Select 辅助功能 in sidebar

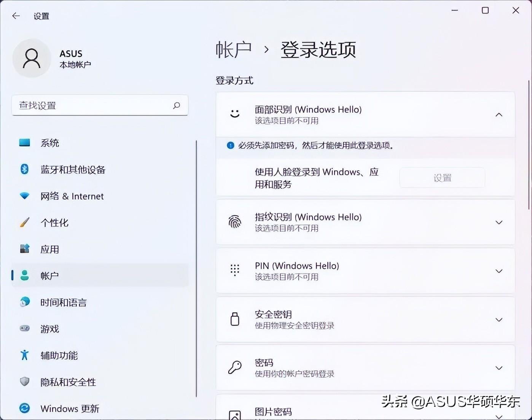click(x=100, y=355)
